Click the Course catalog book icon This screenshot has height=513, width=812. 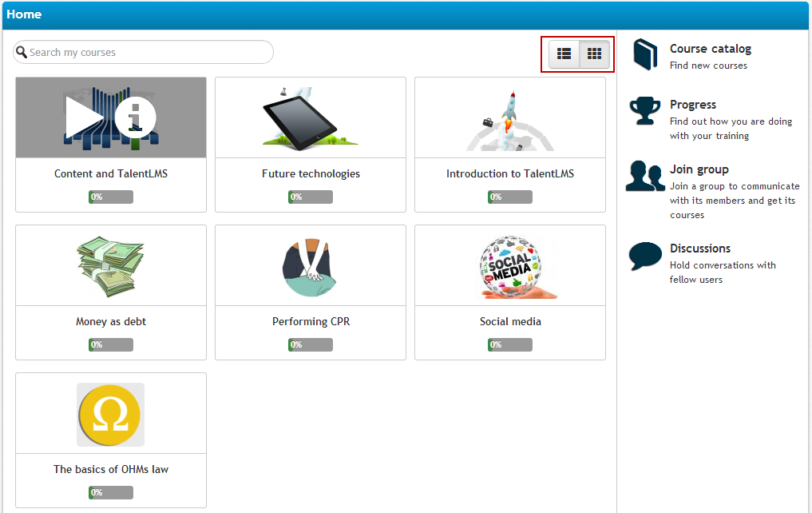coord(644,55)
